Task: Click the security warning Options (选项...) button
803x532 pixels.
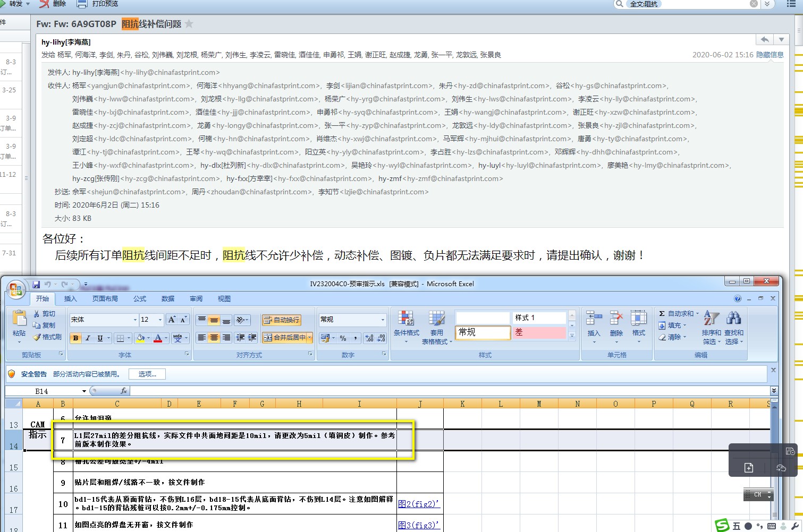Action: (x=147, y=374)
